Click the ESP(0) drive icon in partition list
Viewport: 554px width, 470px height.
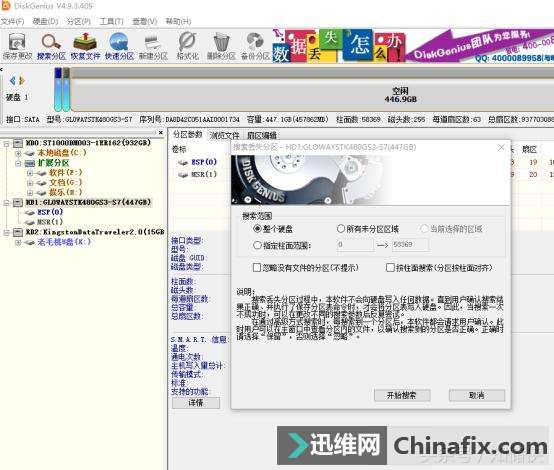(x=183, y=162)
